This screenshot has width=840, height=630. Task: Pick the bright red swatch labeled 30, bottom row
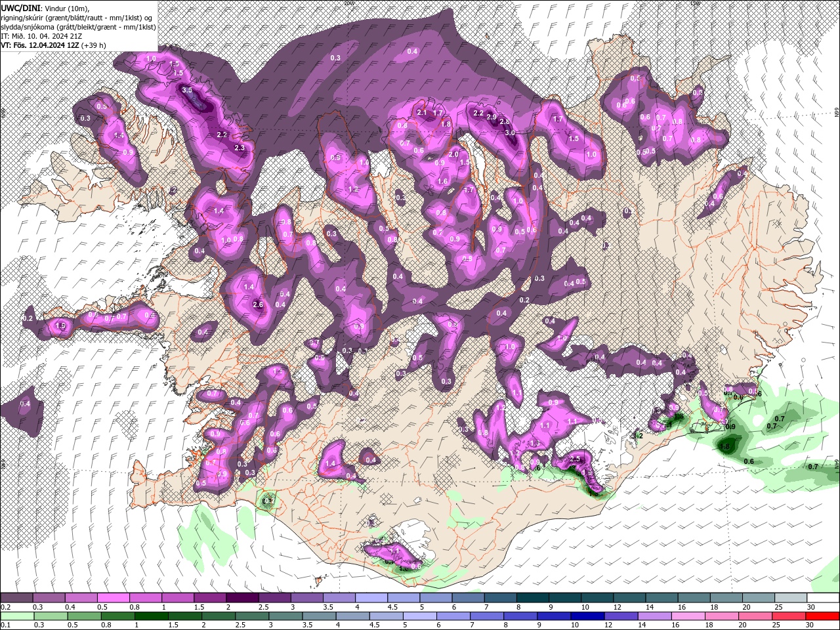823,616
